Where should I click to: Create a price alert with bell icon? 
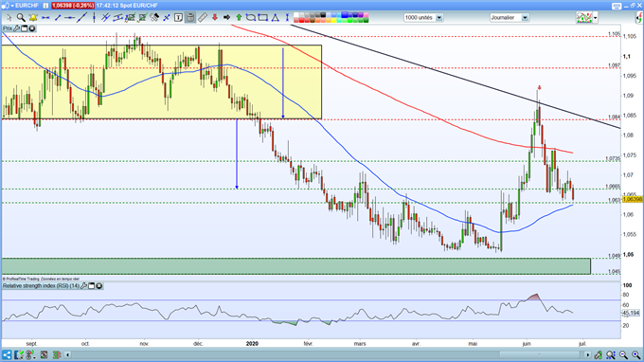point(33,18)
